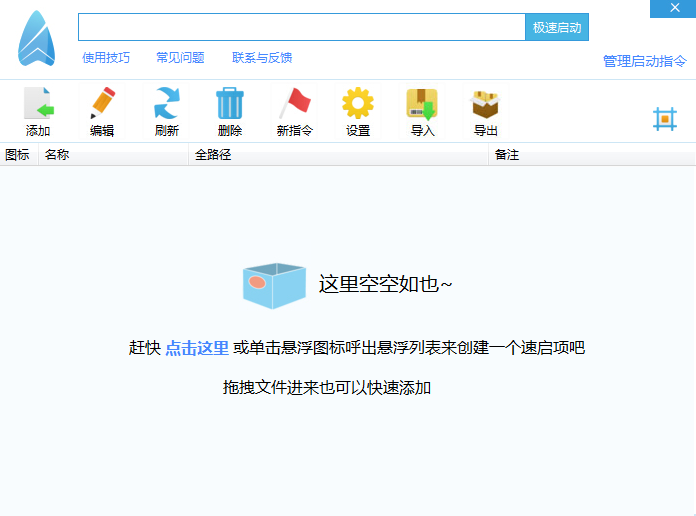The height and width of the screenshot is (516, 696).
Task: Close the window with the X button
Action: click(x=674, y=8)
